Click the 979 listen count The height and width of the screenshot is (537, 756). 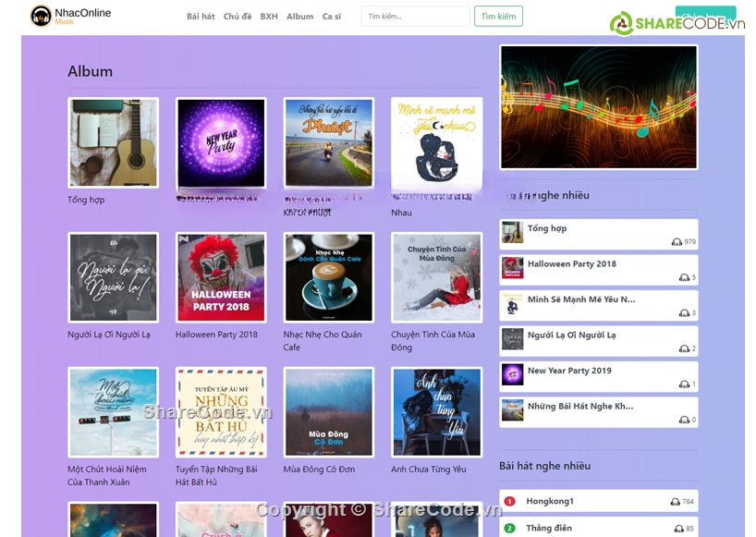coord(690,241)
